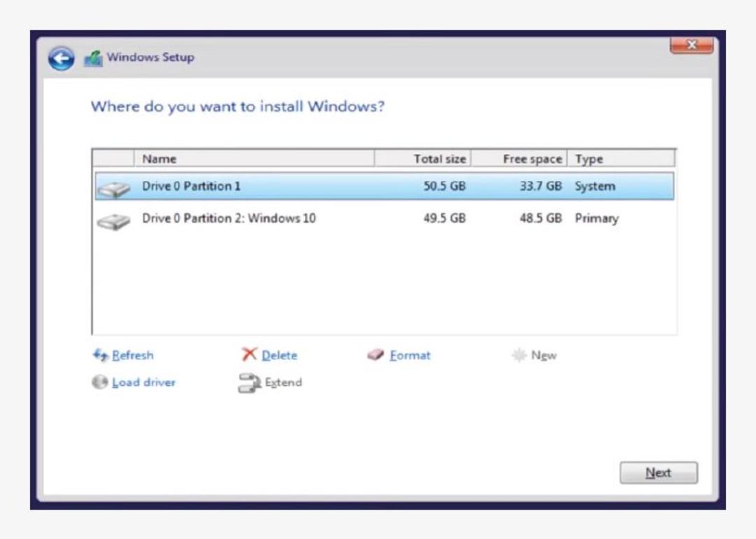Viewport: 756px width, 539px height.
Task: Click the drive icon for Partition 1
Action: tap(114, 188)
